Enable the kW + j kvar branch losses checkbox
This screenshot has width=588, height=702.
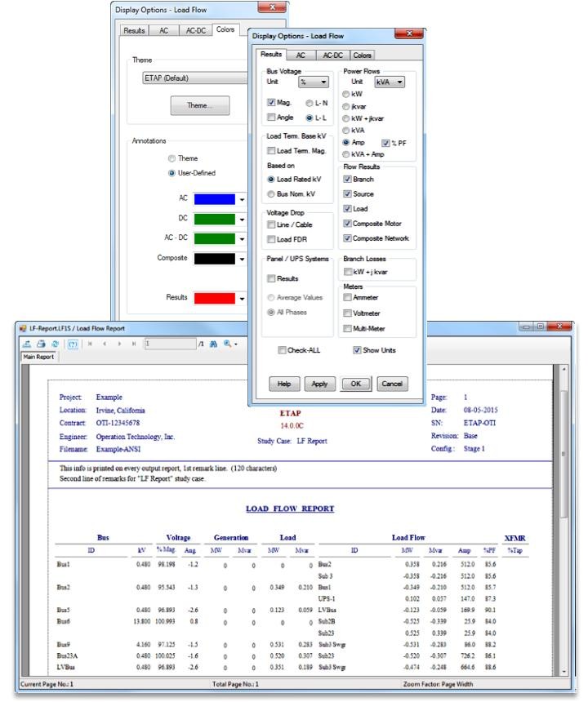point(347,272)
